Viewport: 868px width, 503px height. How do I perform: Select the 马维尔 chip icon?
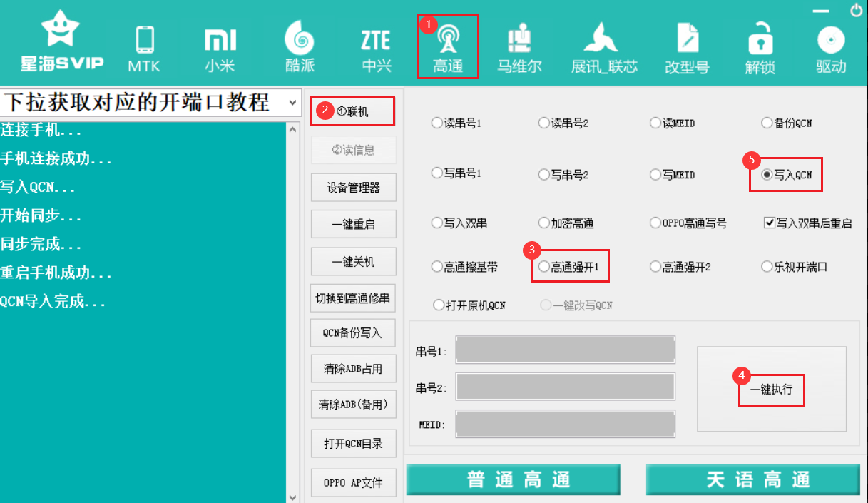[519, 49]
